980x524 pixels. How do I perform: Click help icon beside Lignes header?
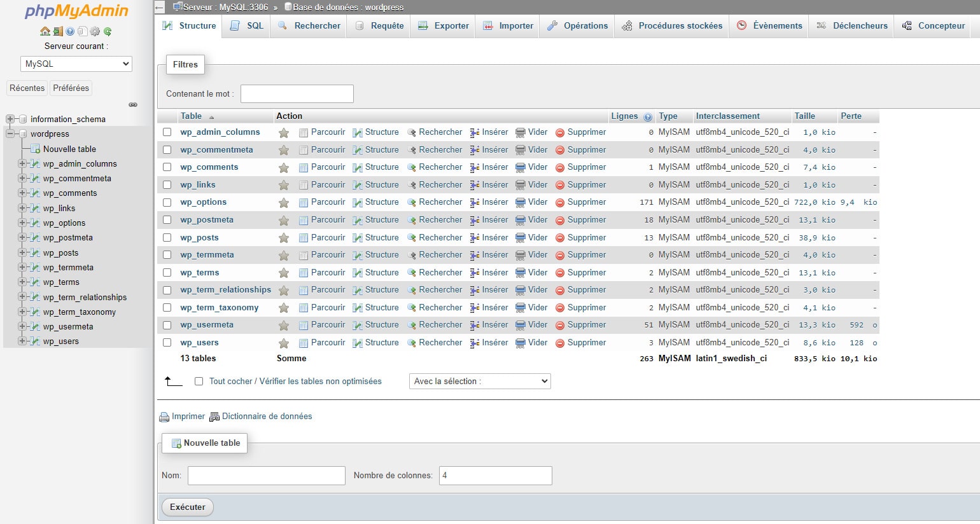648,117
